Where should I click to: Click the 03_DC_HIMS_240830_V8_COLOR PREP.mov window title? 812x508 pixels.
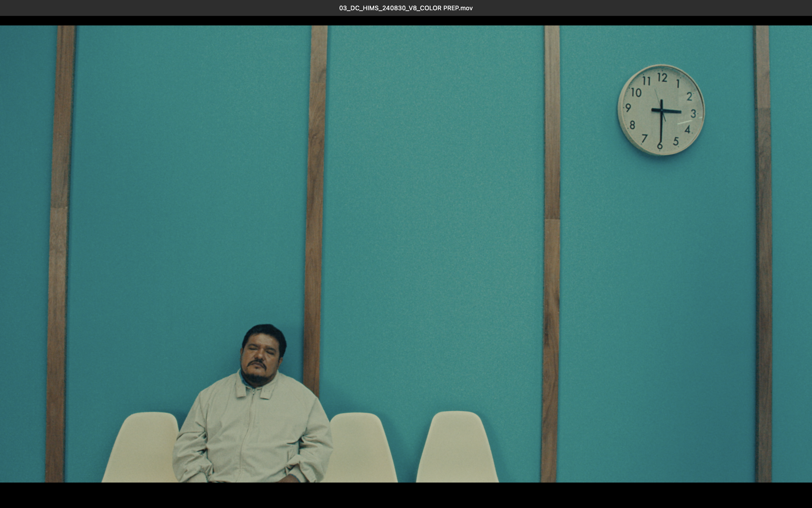pyautogui.click(x=406, y=8)
